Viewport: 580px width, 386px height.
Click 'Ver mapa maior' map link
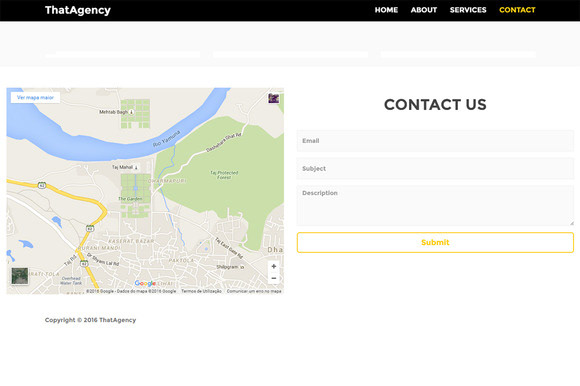click(35, 98)
